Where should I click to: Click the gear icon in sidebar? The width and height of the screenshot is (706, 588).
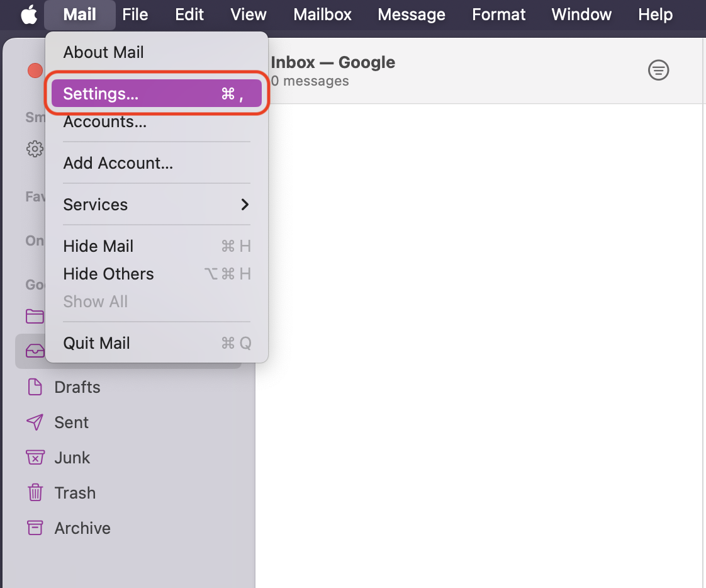(x=35, y=149)
